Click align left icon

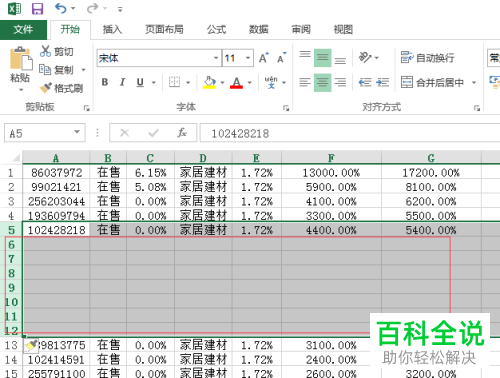pyautogui.click(x=305, y=82)
